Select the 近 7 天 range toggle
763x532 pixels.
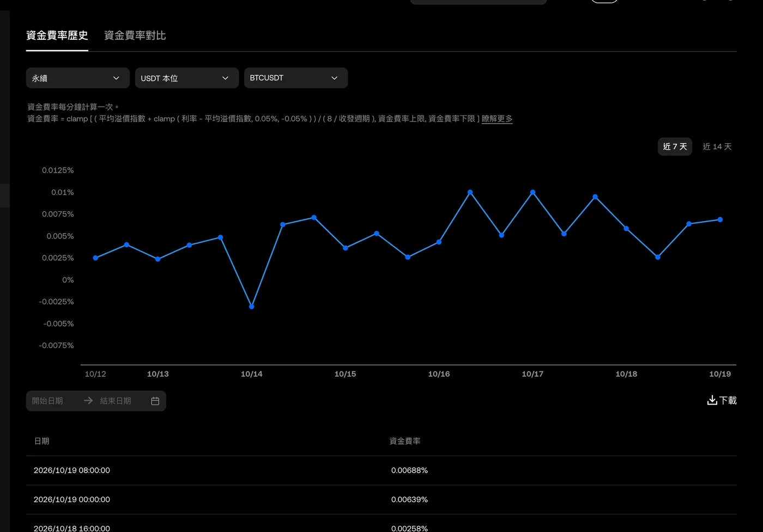pos(675,146)
